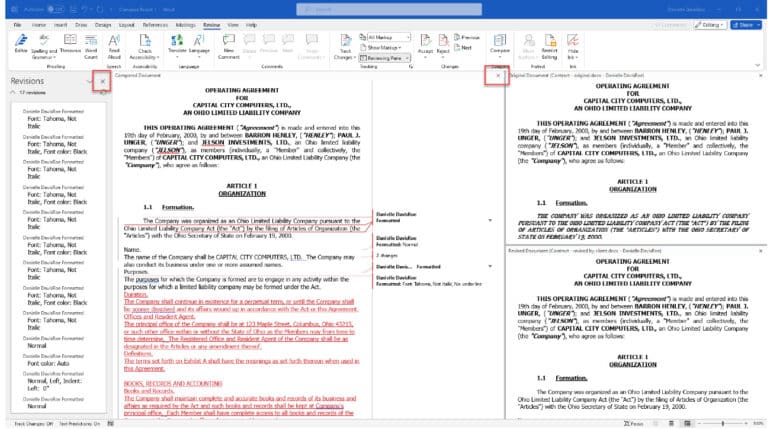Close the Revisions pane
770x429 pixels.
(x=103, y=81)
